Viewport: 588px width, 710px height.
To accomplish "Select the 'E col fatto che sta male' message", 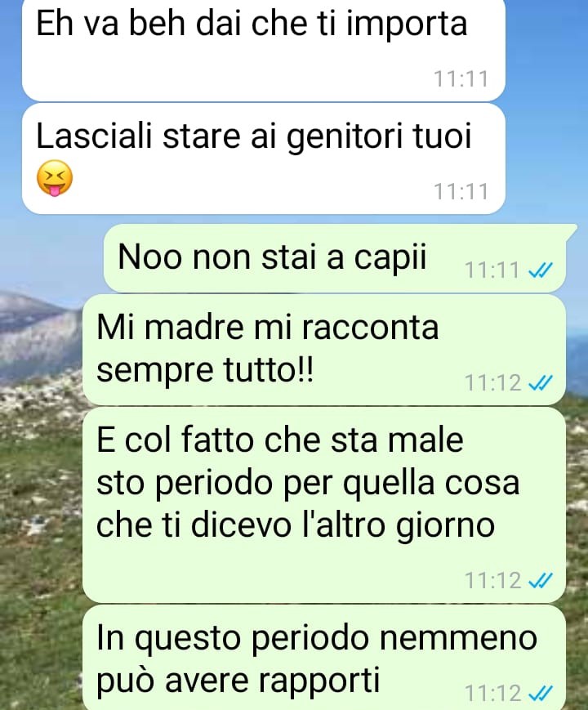I will pyautogui.click(x=324, y=505).
